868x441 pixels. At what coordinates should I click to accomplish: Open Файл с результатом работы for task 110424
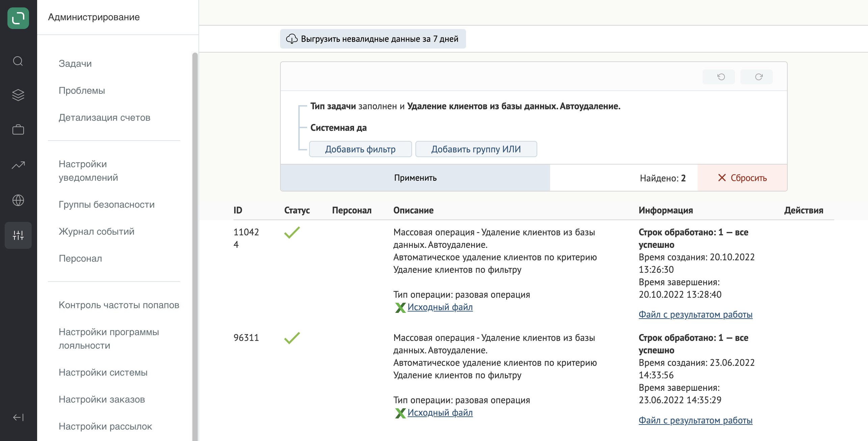696,315
